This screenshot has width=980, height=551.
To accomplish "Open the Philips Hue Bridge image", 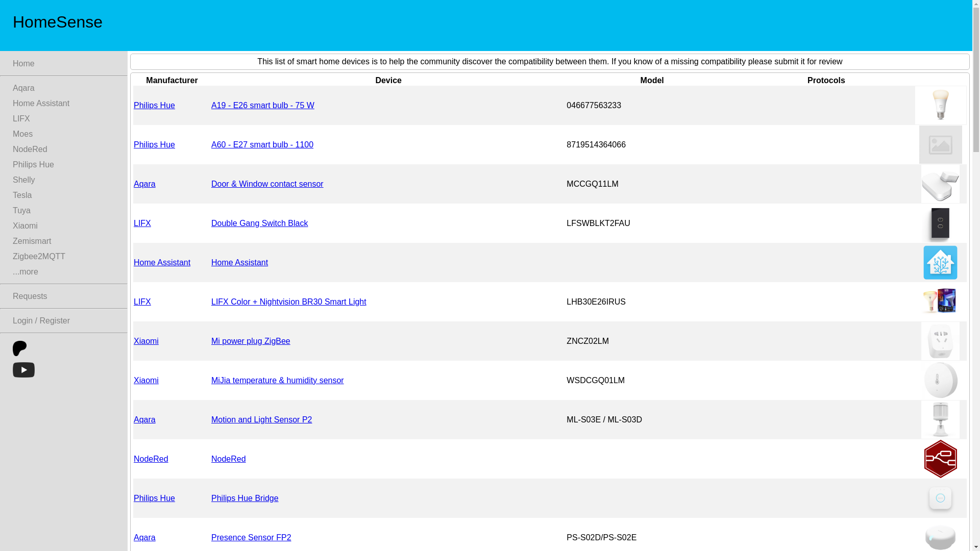I will pyautogui.click(x=940, y=498).
